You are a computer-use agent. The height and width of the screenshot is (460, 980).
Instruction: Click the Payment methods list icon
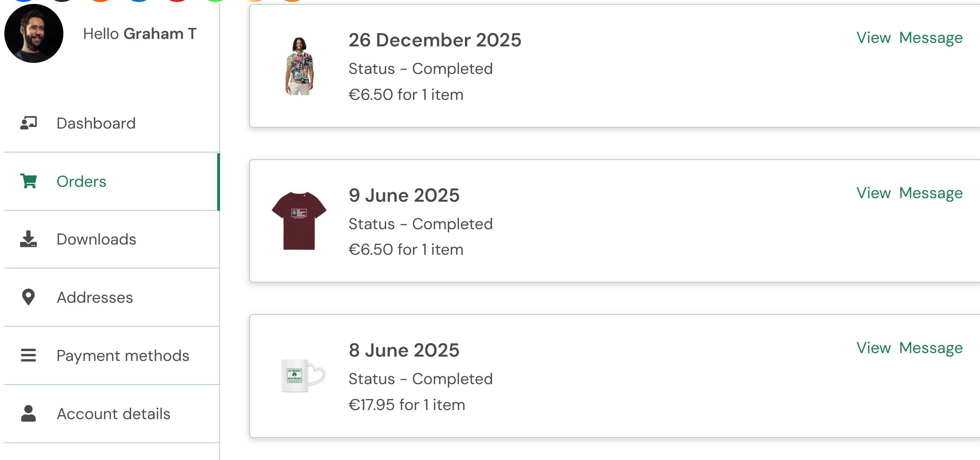pyautogui.click(x=28, y=355)
